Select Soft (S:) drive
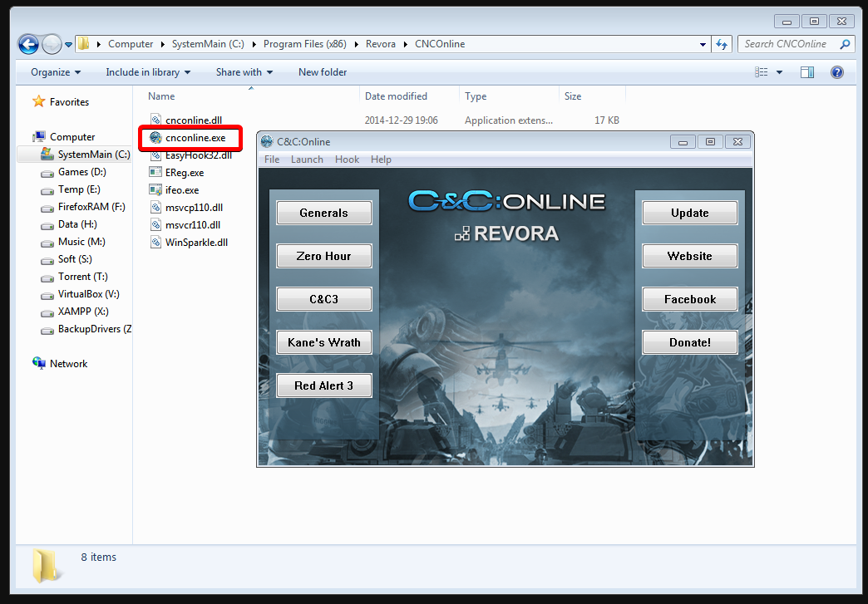868x604 pixels. tap(66, 259)
